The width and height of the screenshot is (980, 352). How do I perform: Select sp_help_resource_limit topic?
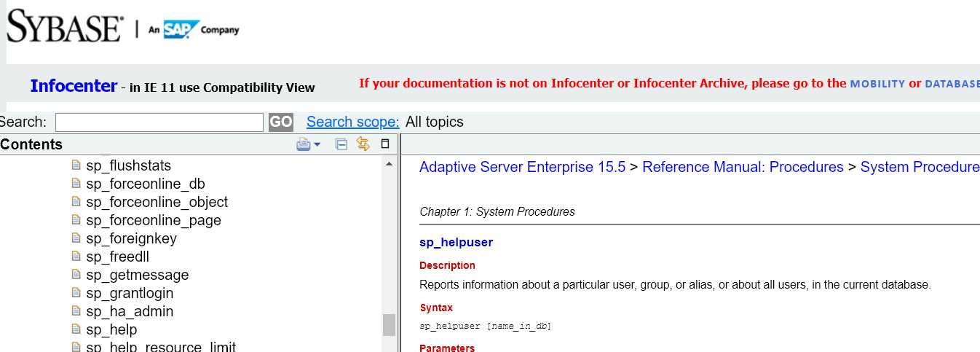coord(161,347)
